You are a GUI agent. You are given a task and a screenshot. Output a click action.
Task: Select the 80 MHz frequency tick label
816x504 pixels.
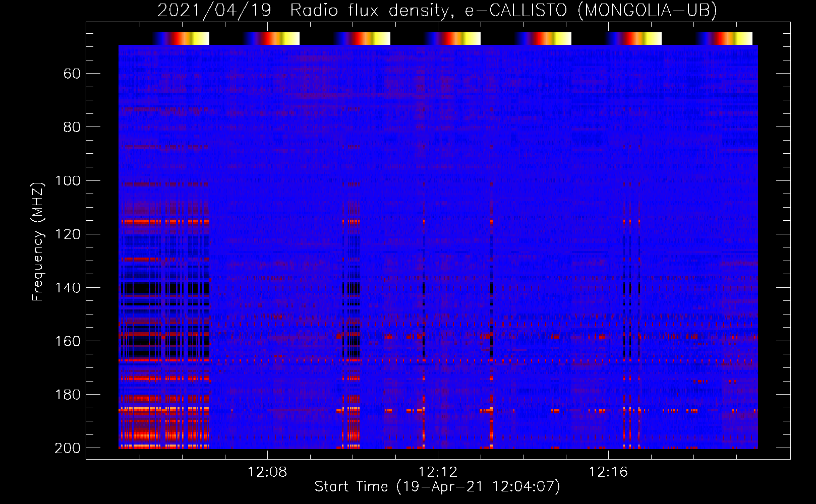pos(72,128)
